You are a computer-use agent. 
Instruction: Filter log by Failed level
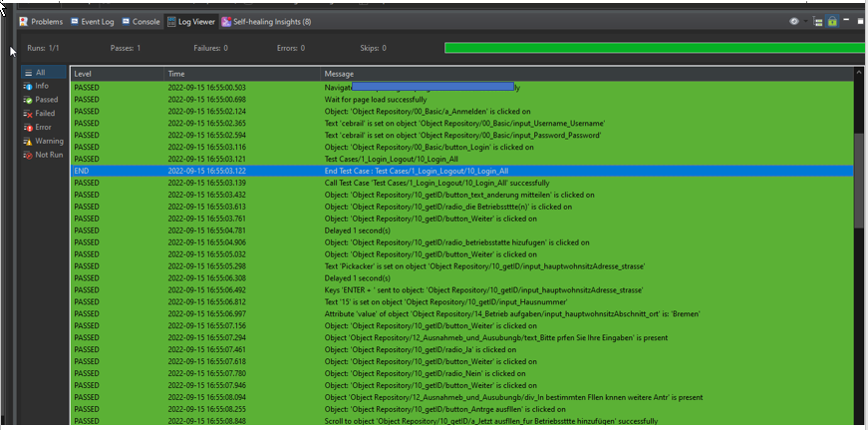pos(39,113)
